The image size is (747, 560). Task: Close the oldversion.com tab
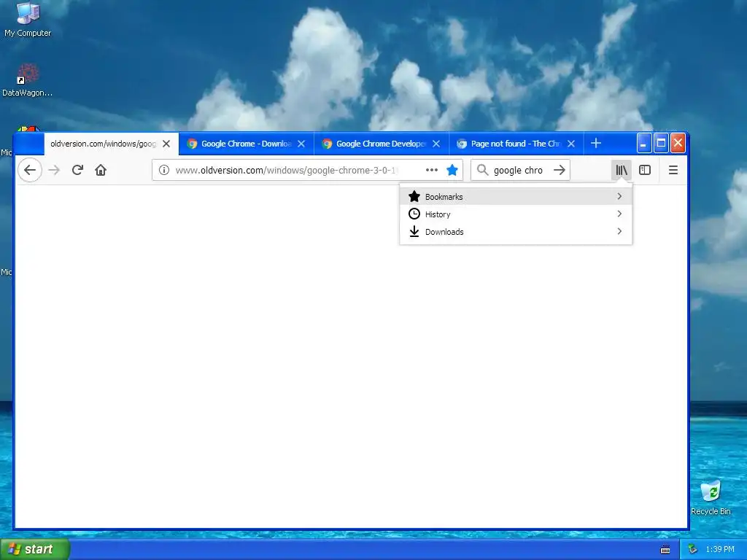tap(166, 144)
